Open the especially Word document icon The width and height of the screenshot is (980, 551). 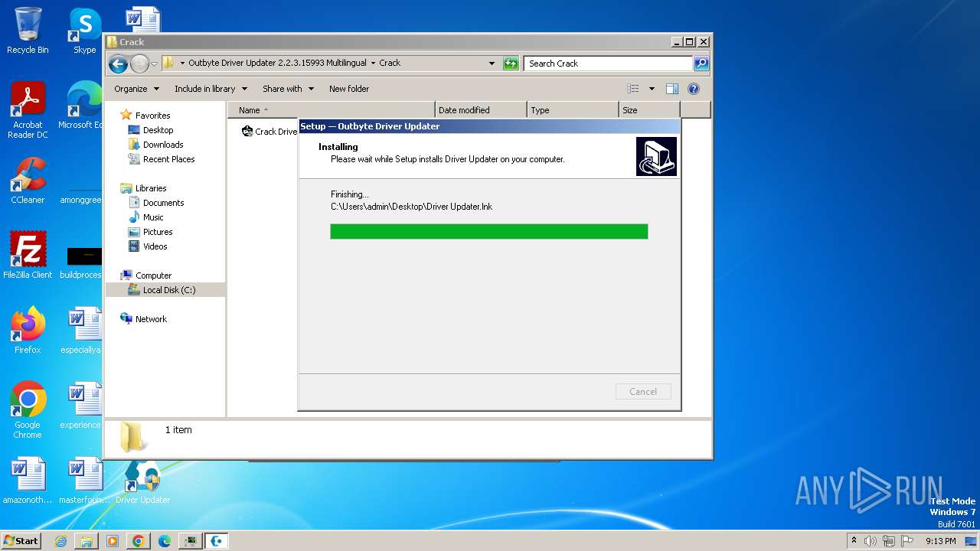click(84, 330)
